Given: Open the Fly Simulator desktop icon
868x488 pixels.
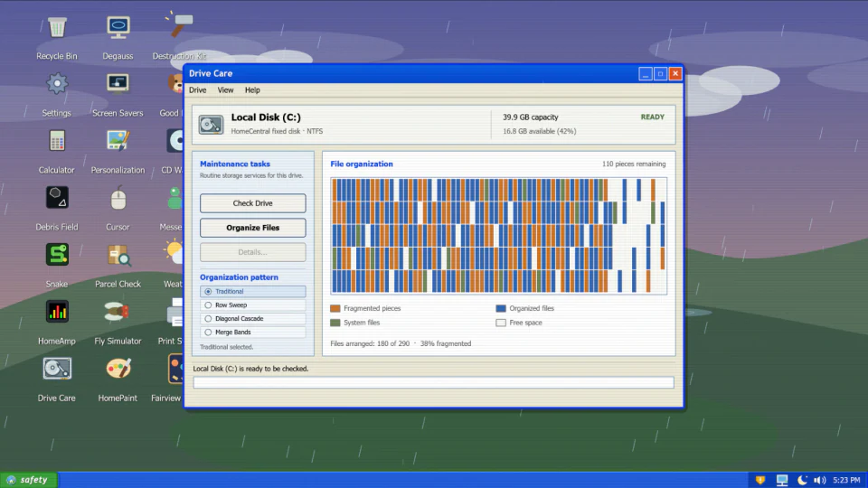Looking at the screenshot, I should click(x=117, y=312).
